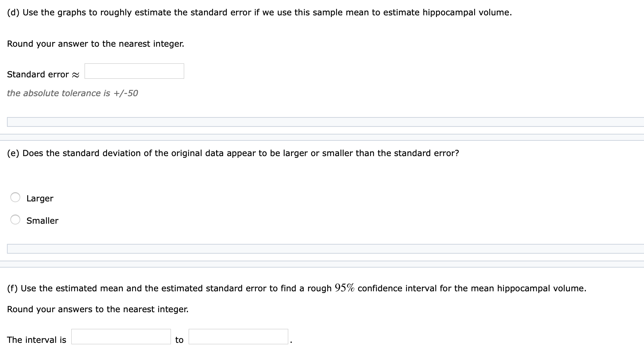The image size is (644, 354).
Task: Open the section divider below the radio buttons
Action: pyautogui.click(x=322, y=249)
